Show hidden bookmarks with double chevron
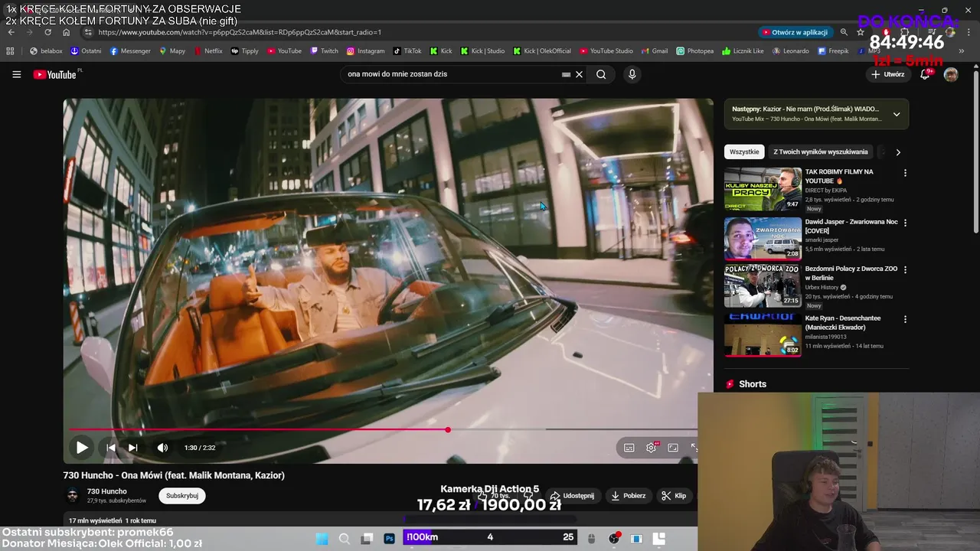Viewport: 980px width, 551px height. tap(962, 51)
